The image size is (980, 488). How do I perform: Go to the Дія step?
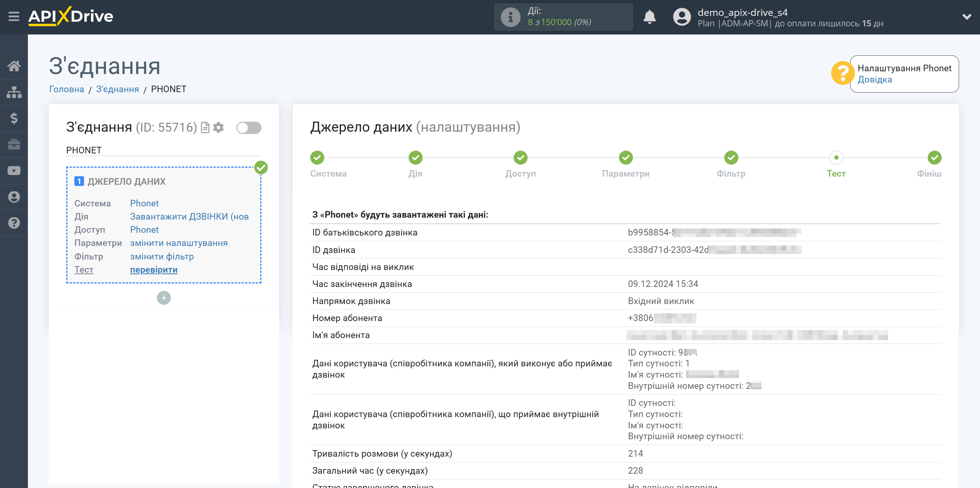coord(415,158)
